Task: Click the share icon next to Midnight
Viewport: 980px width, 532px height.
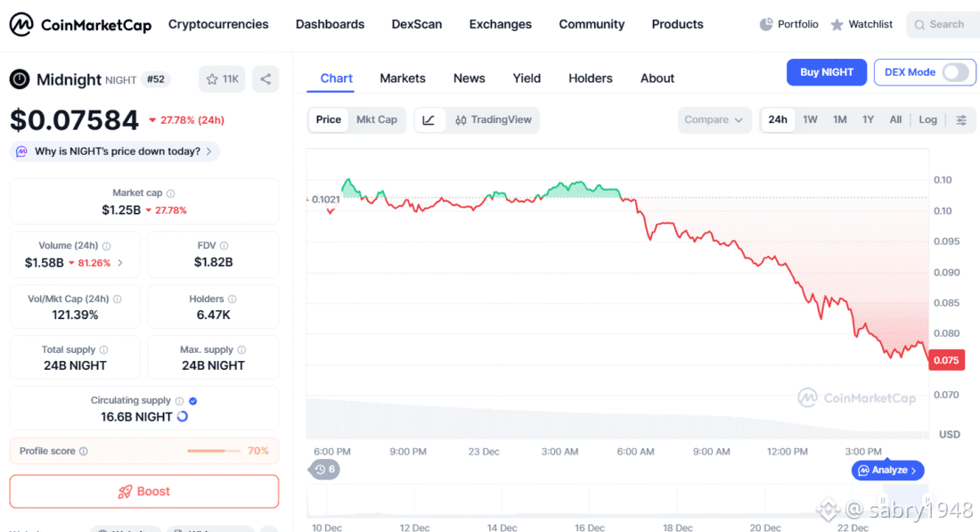Action: coord(265,79)
